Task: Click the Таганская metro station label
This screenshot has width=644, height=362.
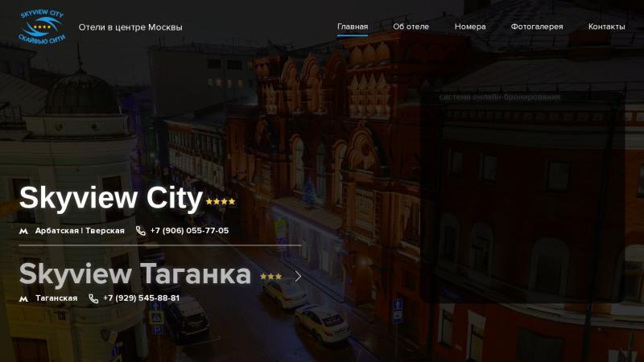Action: click(56, 298)
